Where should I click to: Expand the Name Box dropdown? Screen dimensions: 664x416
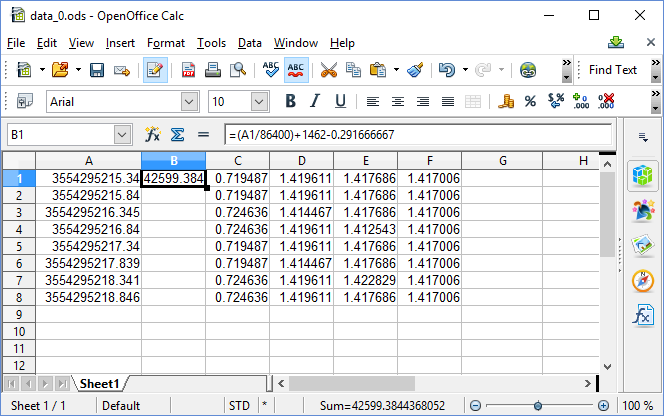pos(122,134)
